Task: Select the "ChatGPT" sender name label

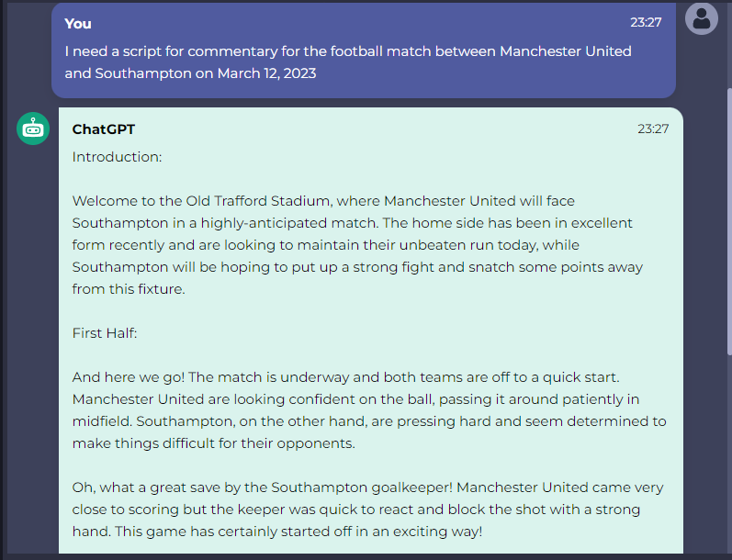Action: click(x=104, y=129)
